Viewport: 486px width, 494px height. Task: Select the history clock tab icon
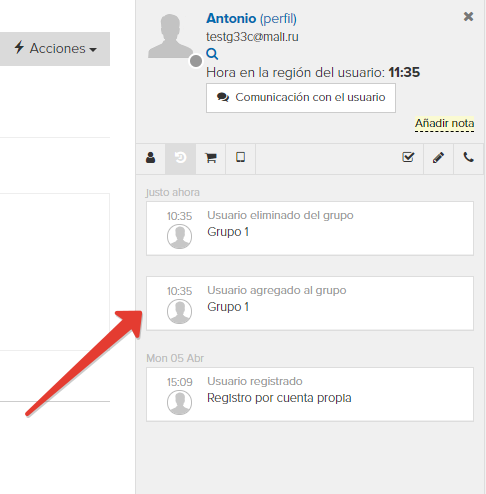click(x=180, y=158)
